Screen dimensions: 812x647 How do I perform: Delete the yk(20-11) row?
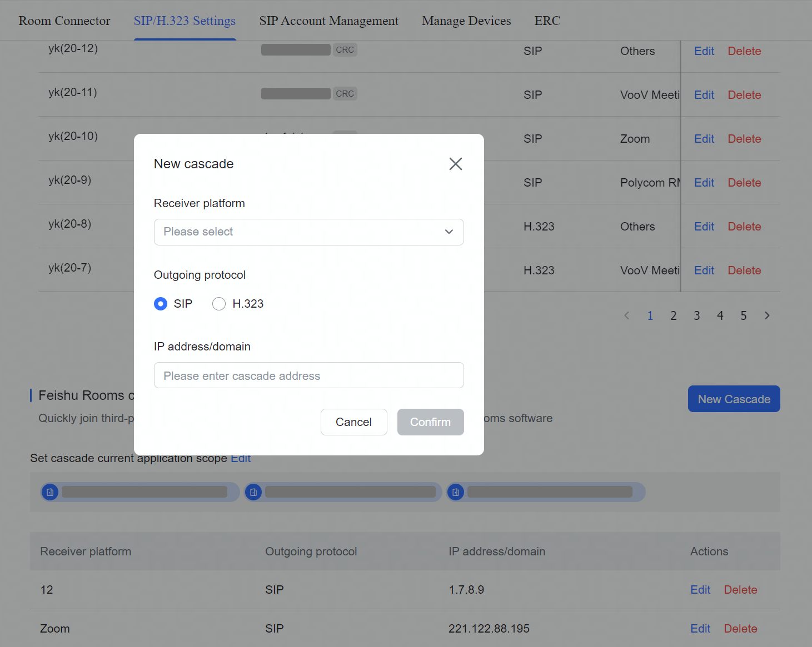pyautogui.click(x=745, y=95)
